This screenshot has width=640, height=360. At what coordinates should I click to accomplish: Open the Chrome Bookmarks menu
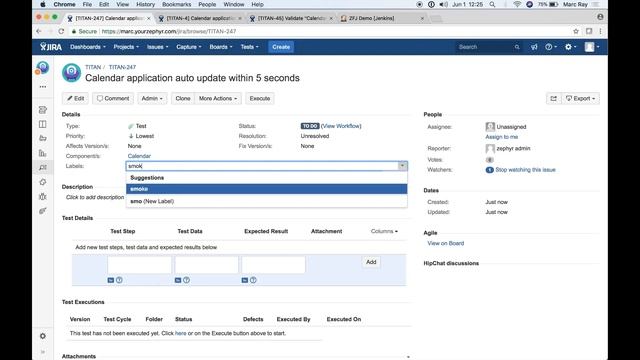click(x=177, y=4)
